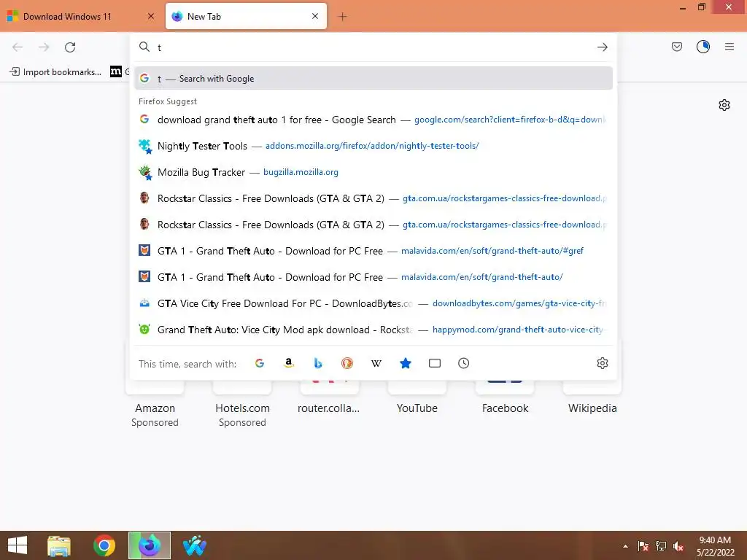
Task: Close the New Tab tab
Action: pyautogui.click(x=315, y=16)
